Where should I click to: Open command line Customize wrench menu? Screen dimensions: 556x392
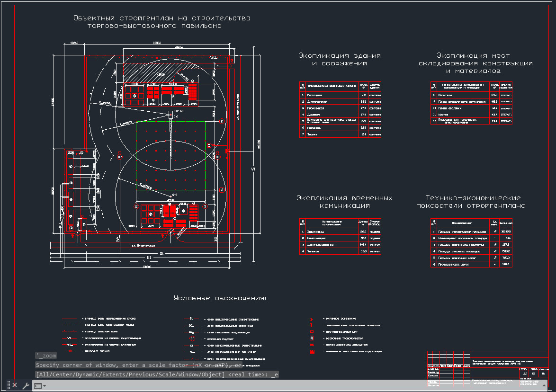[26, 385]
